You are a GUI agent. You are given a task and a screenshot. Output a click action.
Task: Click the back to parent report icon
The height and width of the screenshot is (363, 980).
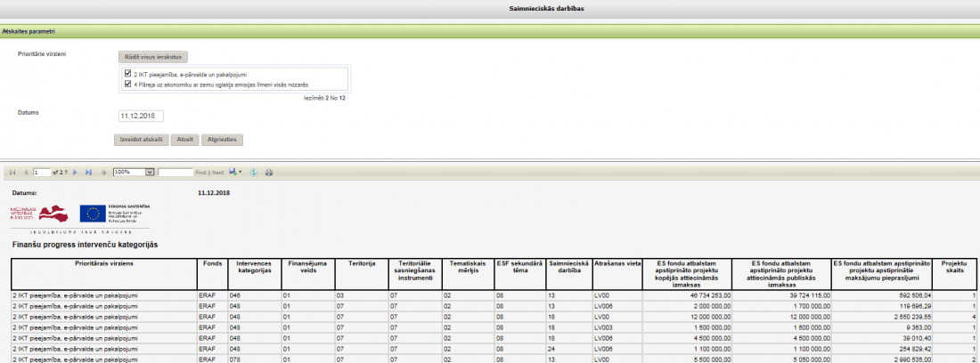[103, 172]
